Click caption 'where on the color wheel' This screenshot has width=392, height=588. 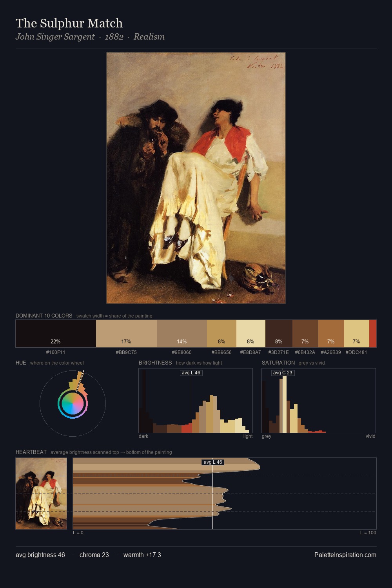[x=57, y=363]
